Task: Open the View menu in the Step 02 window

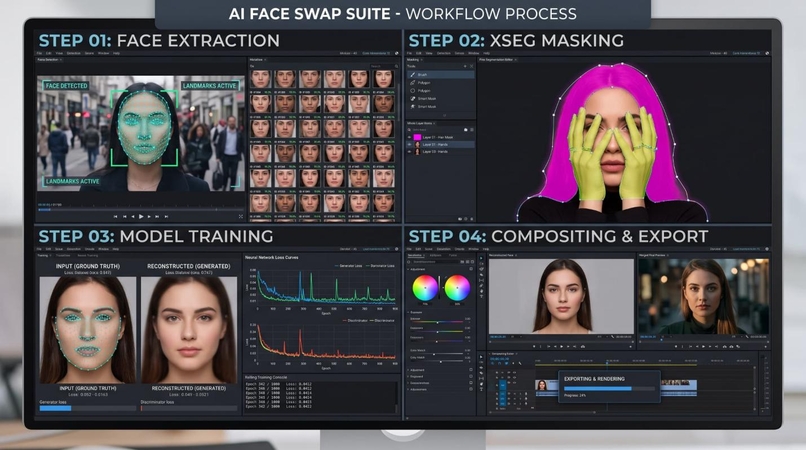Action: pyautogui.click(x=429, y=53)
